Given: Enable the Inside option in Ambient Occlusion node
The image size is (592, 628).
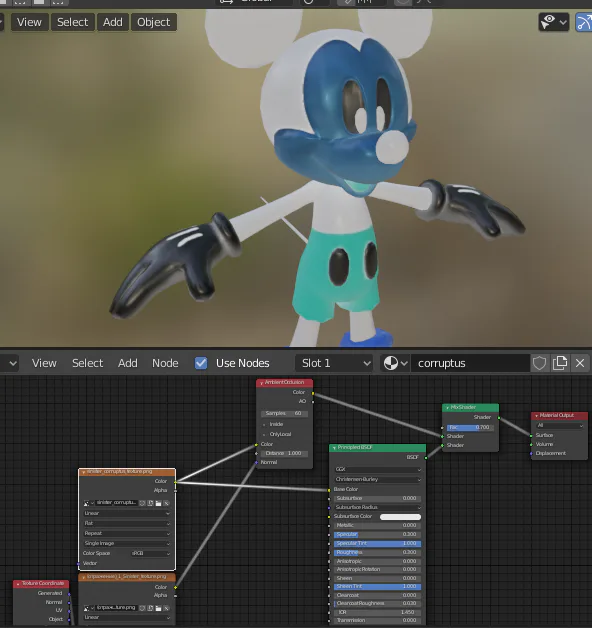Looking at the screenshot, I should coord(264,424).
